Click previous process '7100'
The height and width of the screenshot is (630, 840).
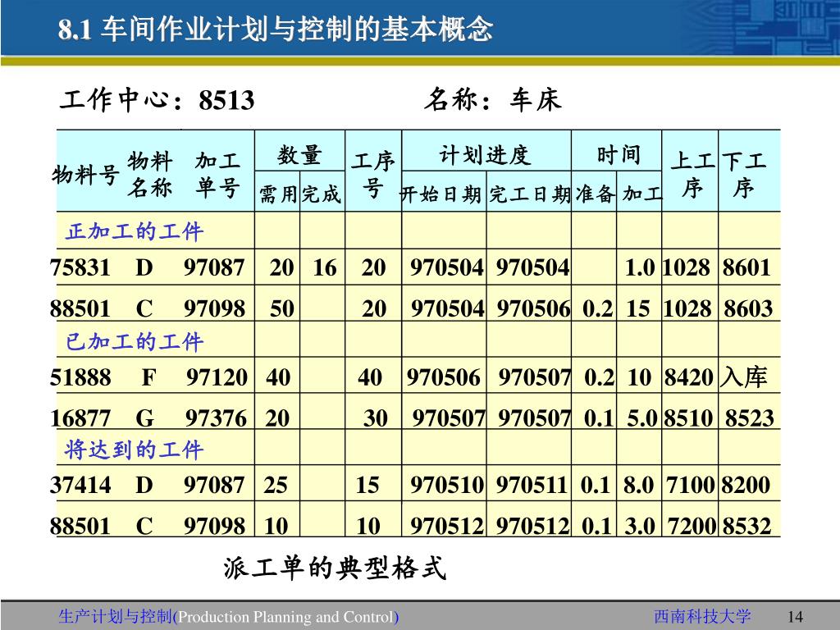[691, 485]
